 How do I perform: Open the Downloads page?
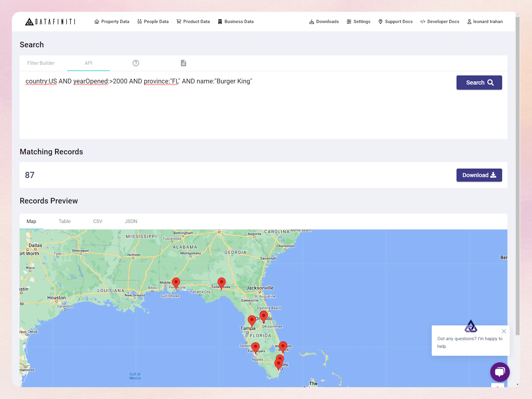point(324,21)
